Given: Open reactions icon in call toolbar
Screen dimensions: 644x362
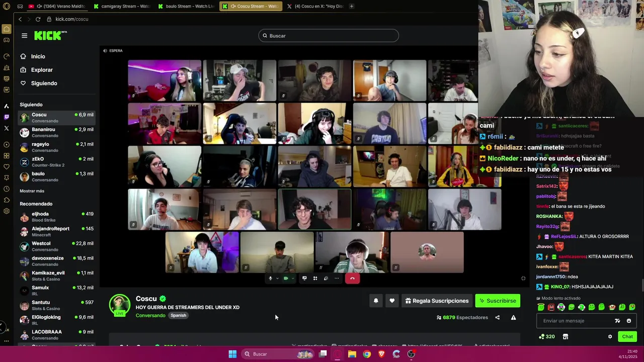Looking at the screenshot, I should coord(326,278).
